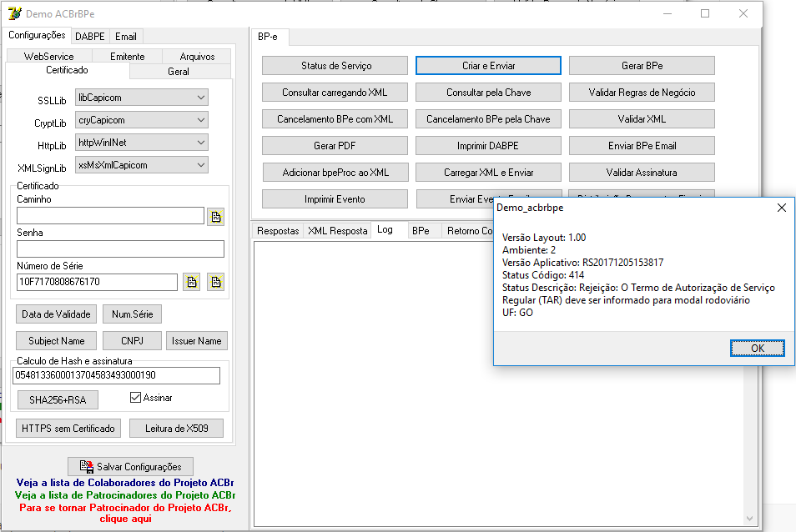Viewport: 796px width, 532px height.
Task: Browse for certificate file path icon
Action: [x=216, y=217]
